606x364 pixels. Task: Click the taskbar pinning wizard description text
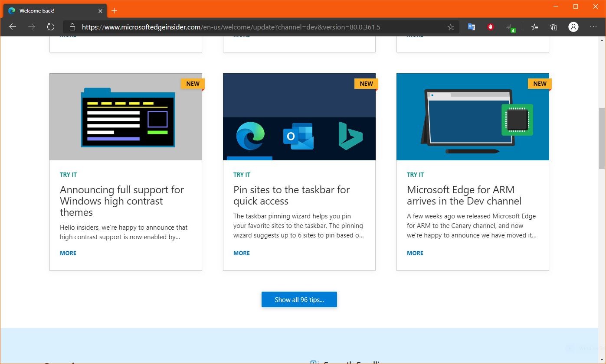click(x=298, y=226)
